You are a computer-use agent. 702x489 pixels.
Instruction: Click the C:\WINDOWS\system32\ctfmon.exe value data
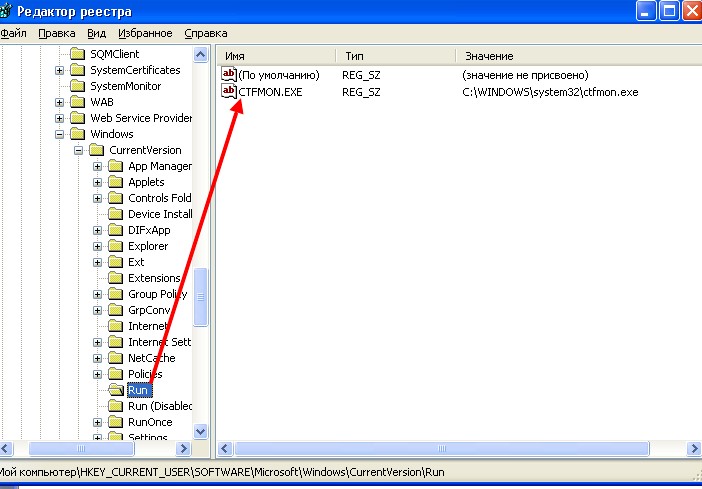point(550,92)
